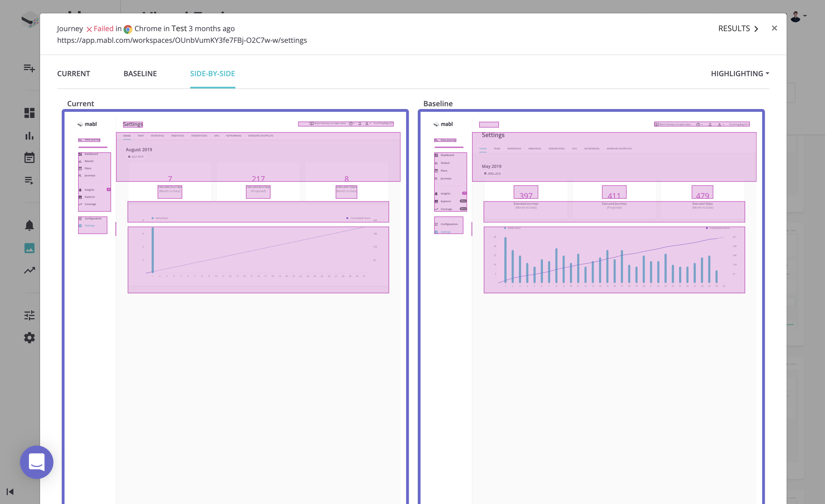Open the configuration sliders icon
This screenshot has height=504, width=825.
coord(29,315)
